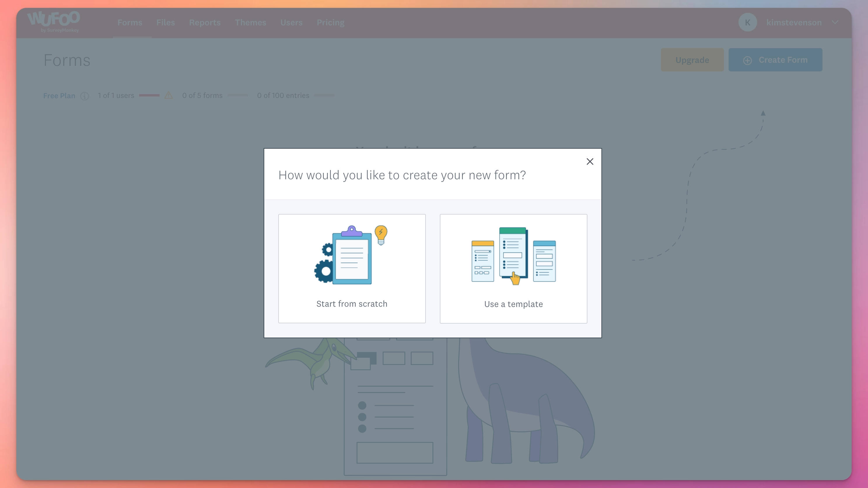
Task: Click the Create Form button icon
Action: pyautogui.click(x=747, y=59)
